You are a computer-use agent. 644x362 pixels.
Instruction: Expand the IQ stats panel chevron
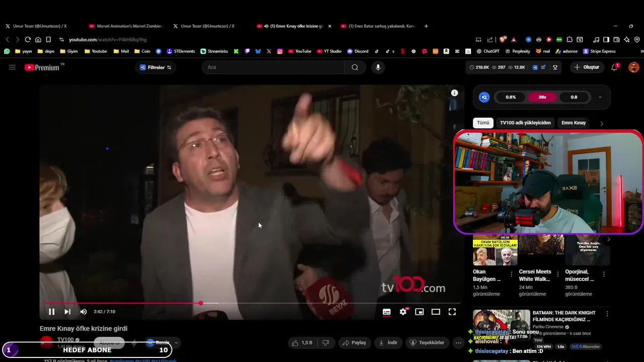pos(600,97)
